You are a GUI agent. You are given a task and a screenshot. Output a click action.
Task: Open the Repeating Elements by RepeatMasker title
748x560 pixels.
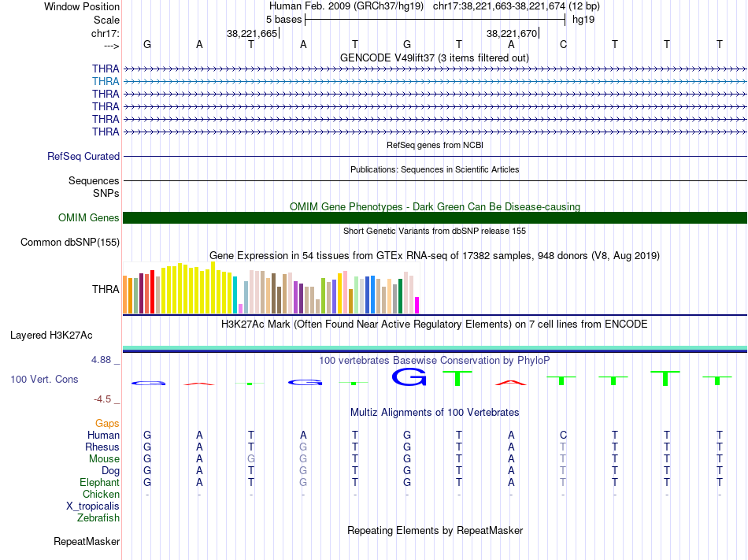[435, 530]
